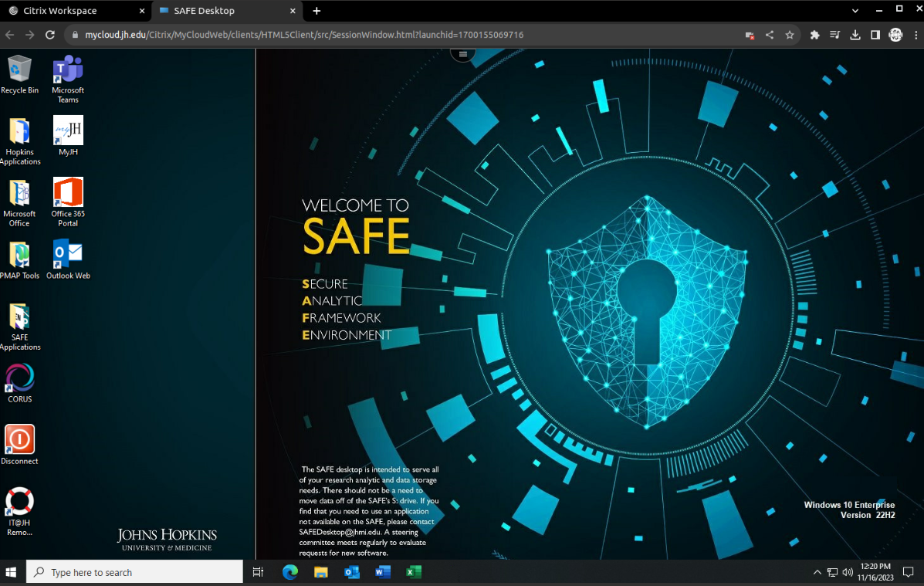
Task: Launch Excel from the taskbar
Action: click(414, 571)
